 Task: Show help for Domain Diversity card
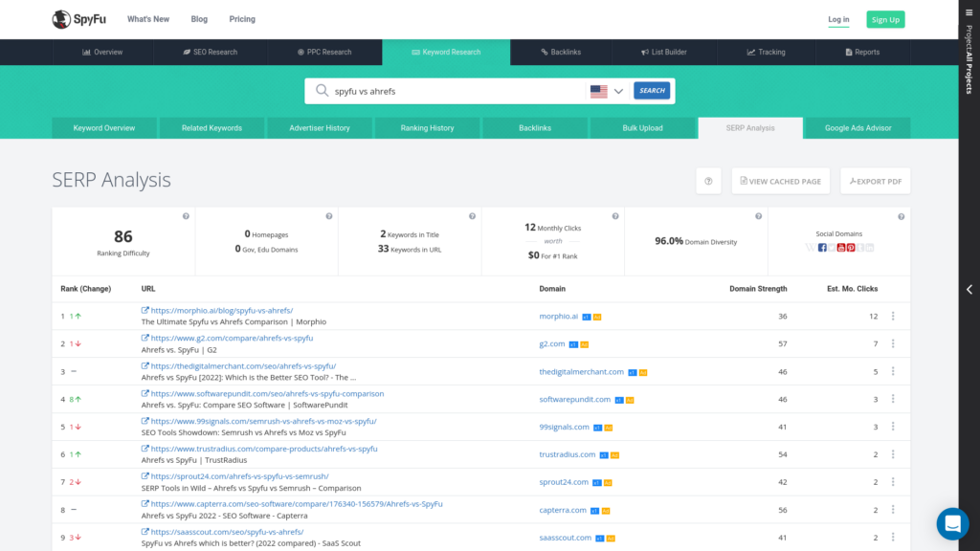(758, 216)
